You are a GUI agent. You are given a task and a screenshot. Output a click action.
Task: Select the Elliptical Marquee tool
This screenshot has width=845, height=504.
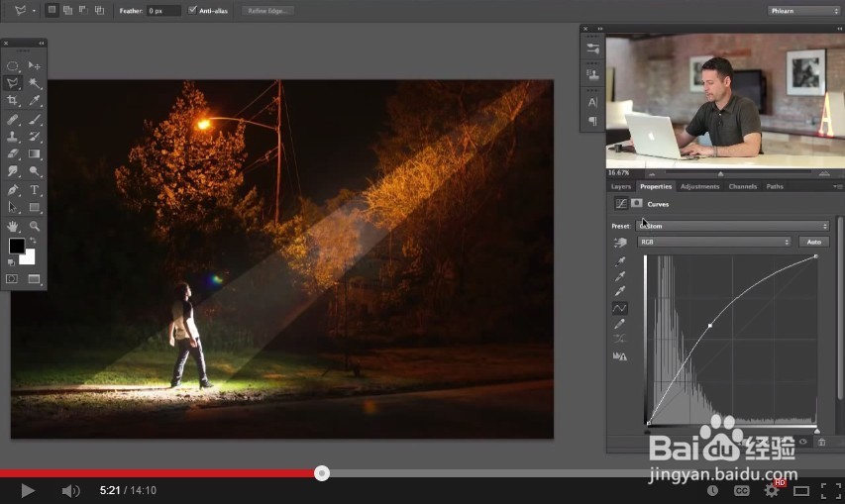[x=13, y=65]
